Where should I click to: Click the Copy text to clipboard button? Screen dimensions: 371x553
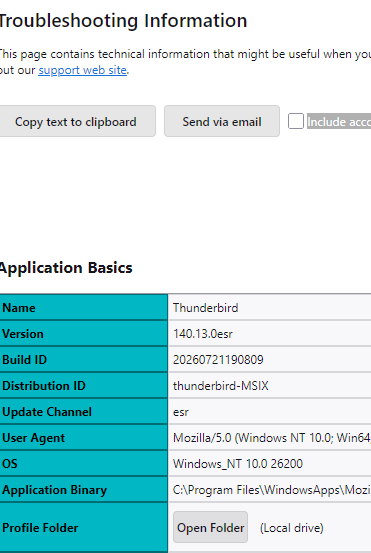click(76, 121)
